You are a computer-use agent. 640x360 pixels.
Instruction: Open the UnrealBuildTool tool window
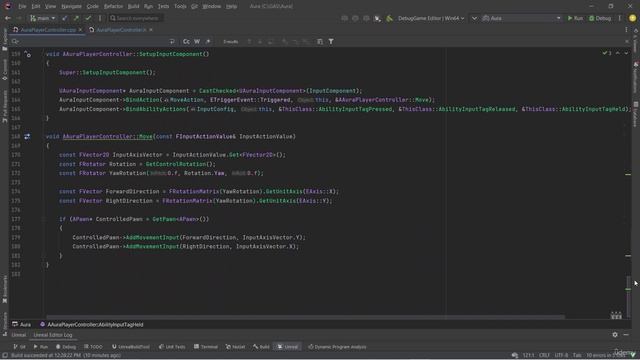coord(131,347)
